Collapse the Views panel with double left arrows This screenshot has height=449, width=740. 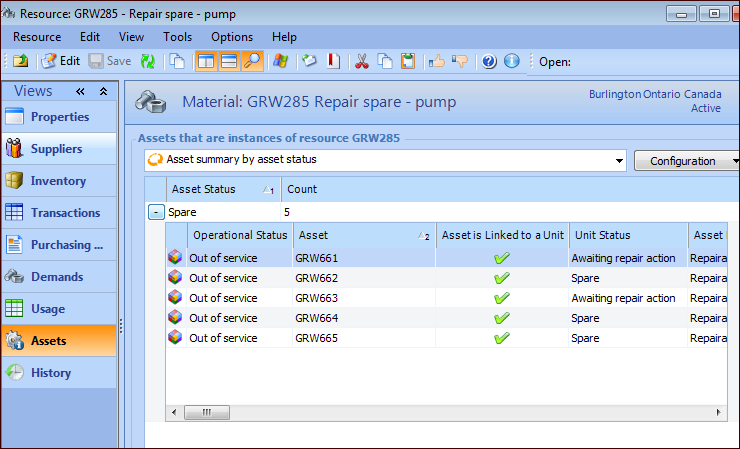tap(80, 91)
